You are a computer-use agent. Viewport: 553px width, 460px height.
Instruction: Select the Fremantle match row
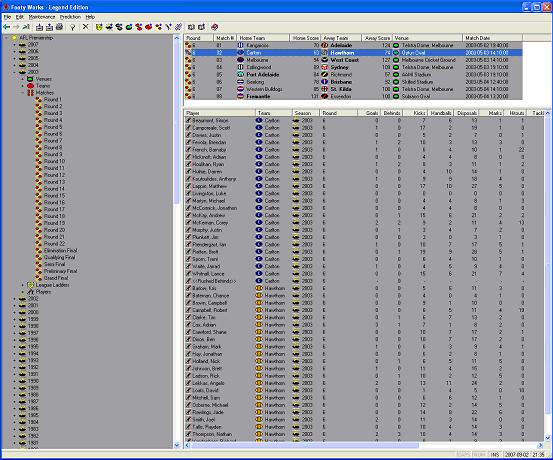click(x=353, y=96)
